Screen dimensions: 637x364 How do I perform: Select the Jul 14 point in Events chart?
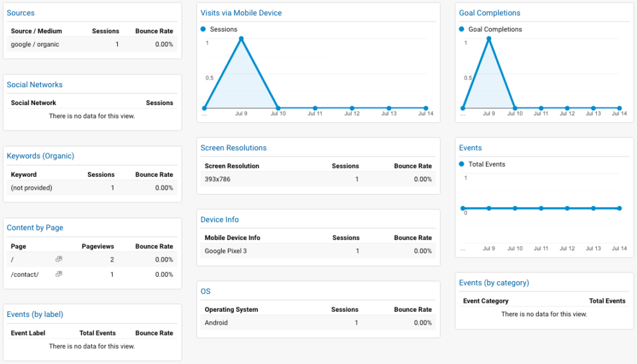pyautogui.click(x=620, y=208)
